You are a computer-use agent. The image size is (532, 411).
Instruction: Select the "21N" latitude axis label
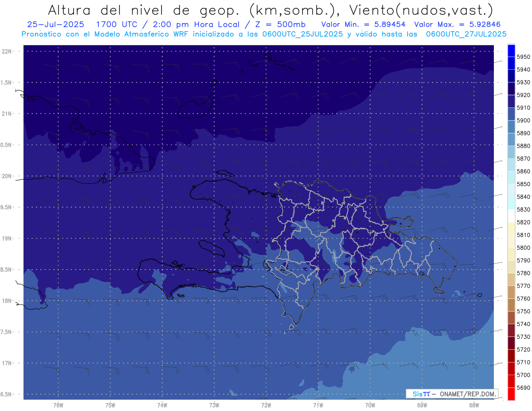coord(7,114)
